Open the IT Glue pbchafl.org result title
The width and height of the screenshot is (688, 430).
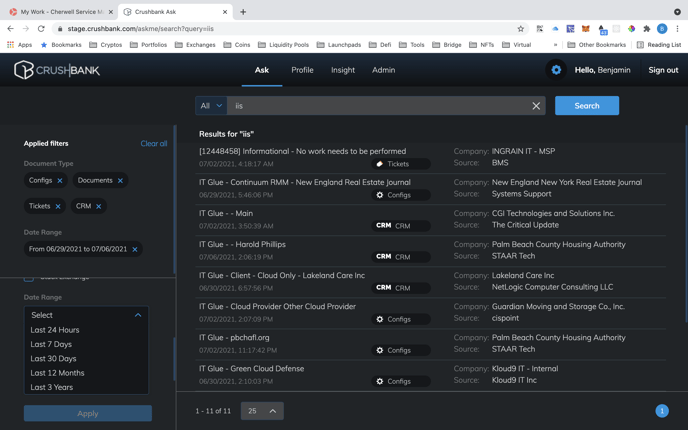coord(234,337)
